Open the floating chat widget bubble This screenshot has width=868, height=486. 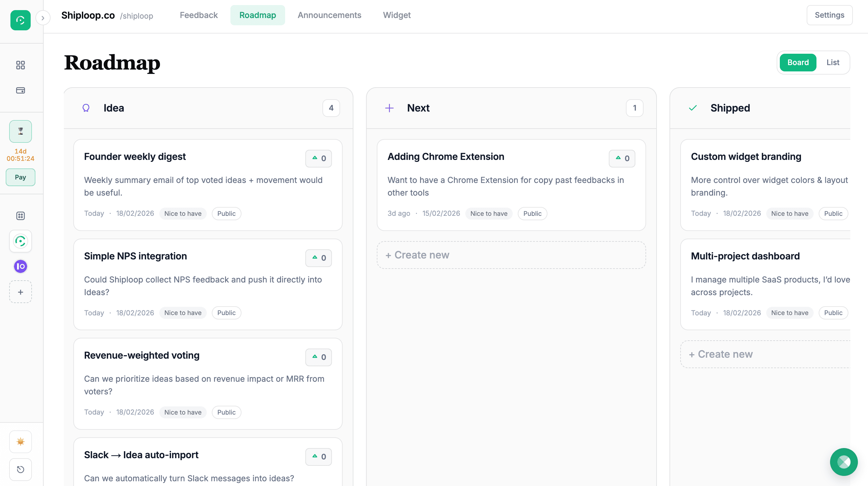[844, 462]
